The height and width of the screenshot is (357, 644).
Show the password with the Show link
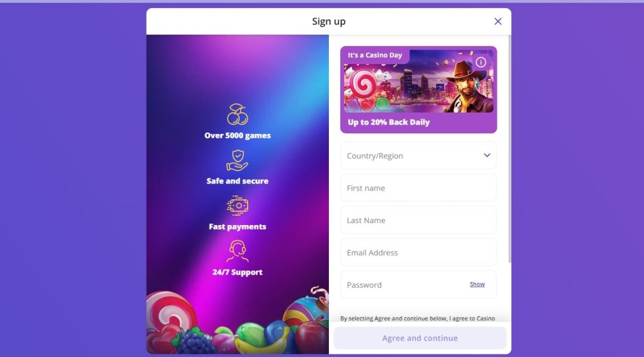click(x=477, y=284)
